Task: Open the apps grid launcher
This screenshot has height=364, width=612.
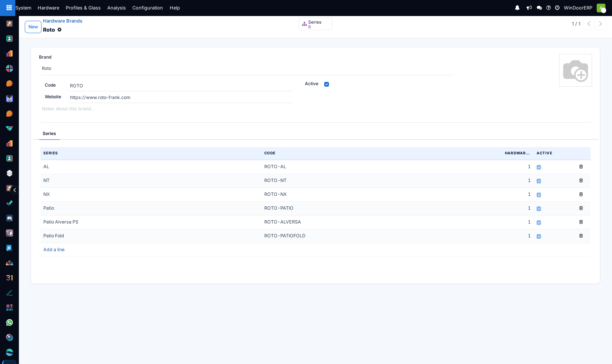Action: click(9, 8)
